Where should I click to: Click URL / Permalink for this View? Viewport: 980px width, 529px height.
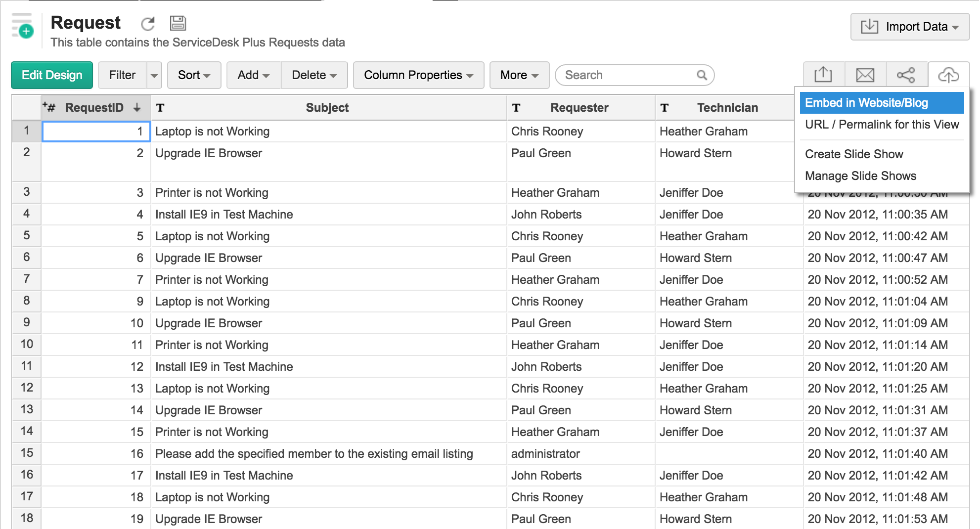pyautogui.click(x=881, y=125)
